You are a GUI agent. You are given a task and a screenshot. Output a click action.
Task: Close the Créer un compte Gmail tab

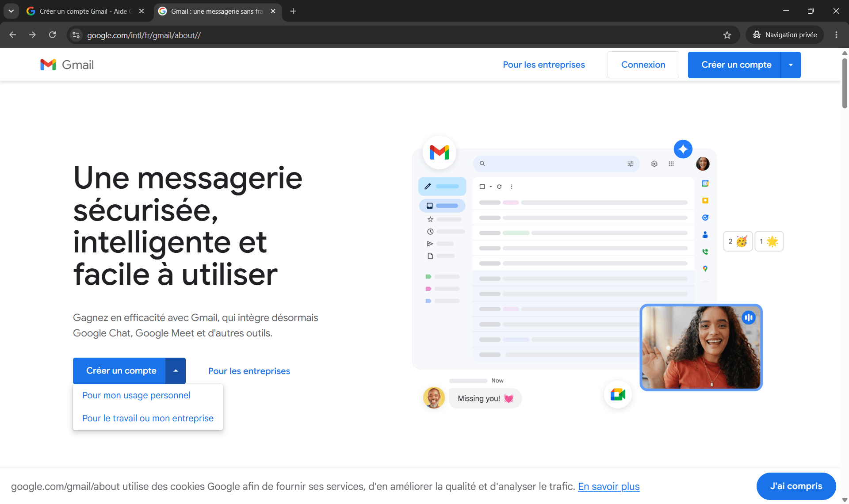[x=141, y=11]
